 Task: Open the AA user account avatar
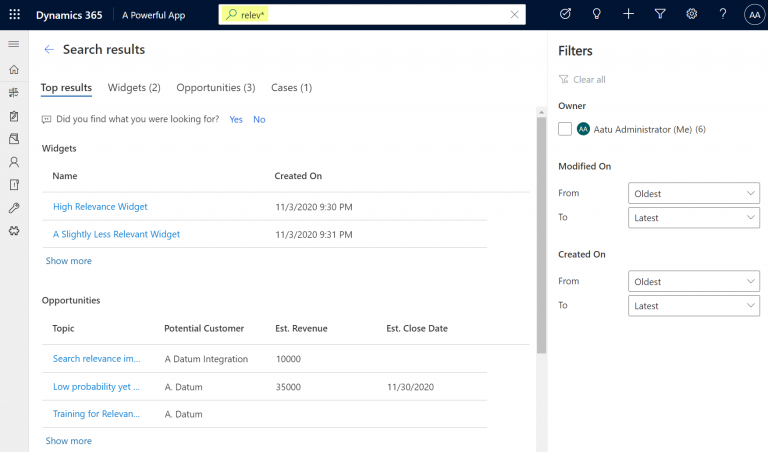click(754, 15)
